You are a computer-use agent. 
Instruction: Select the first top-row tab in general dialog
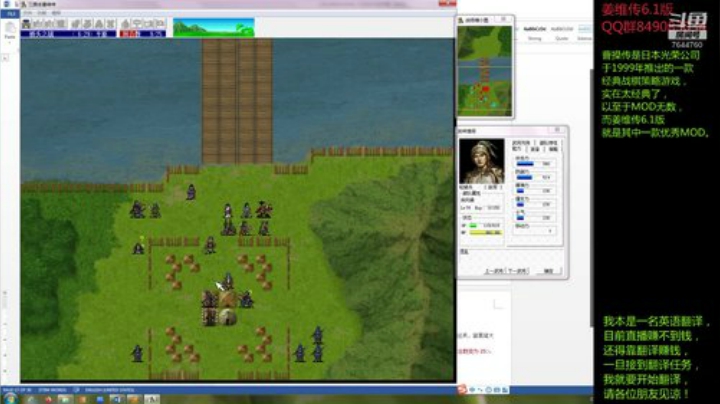521,143
